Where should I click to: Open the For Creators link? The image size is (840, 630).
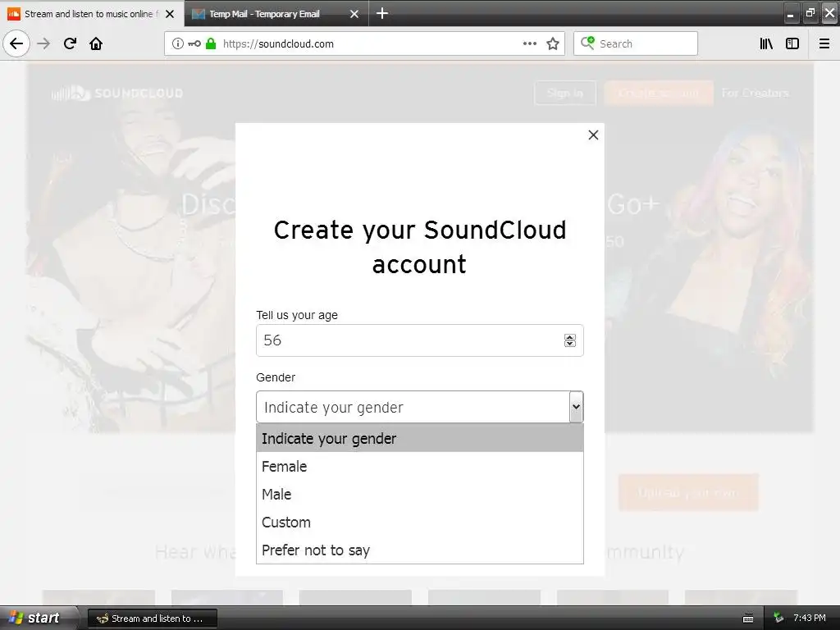coord(755,94)
